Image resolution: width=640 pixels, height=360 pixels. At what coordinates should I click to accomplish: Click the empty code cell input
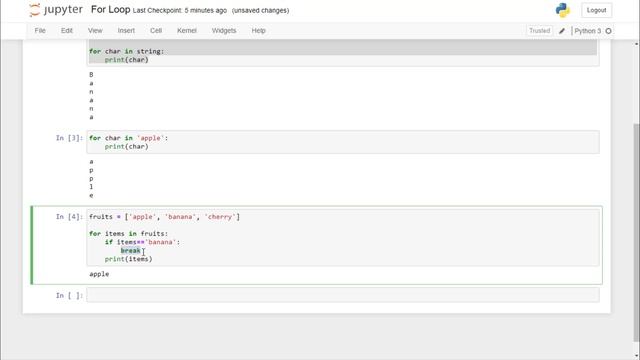(343, 295)
